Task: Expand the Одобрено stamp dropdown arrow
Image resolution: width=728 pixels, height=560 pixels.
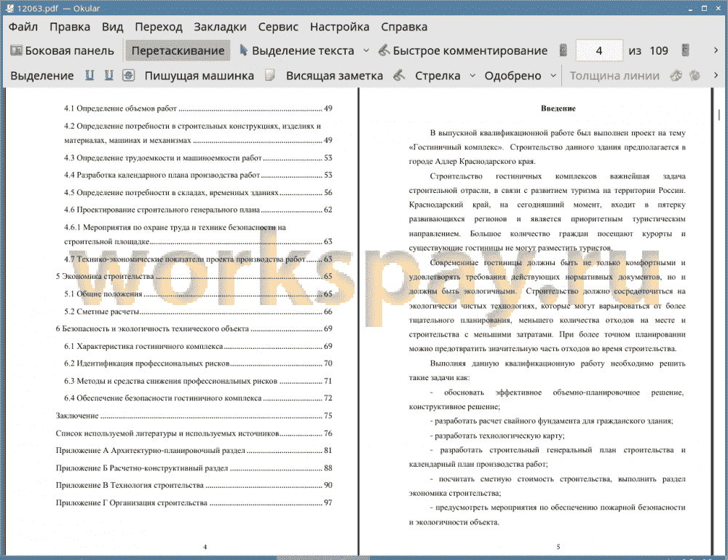Action: pyautogui.click(x=553, y=75)
